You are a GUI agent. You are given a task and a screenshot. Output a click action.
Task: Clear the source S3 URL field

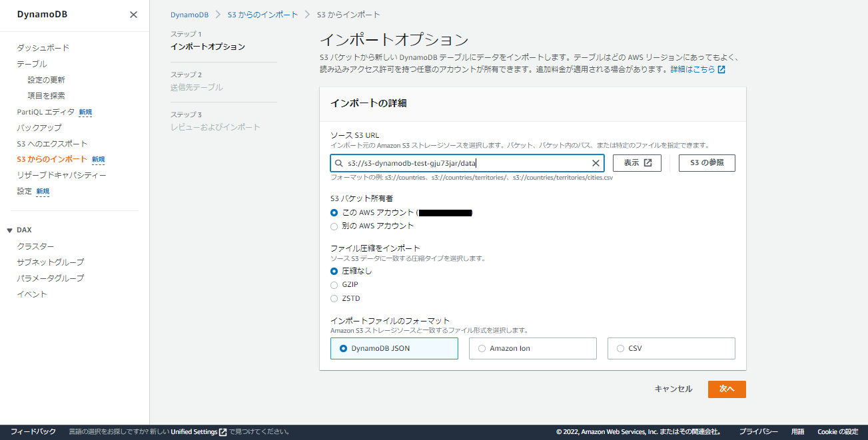(x=596, y=163)
